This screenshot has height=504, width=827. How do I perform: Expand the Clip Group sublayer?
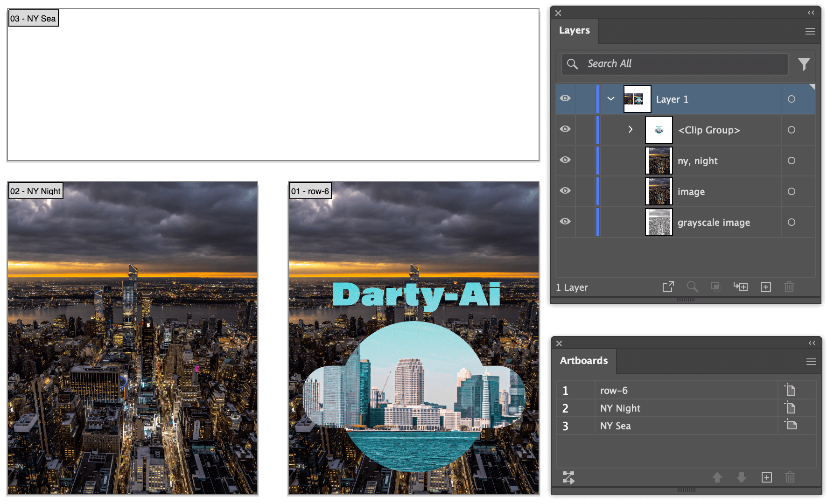coord(631,129)
